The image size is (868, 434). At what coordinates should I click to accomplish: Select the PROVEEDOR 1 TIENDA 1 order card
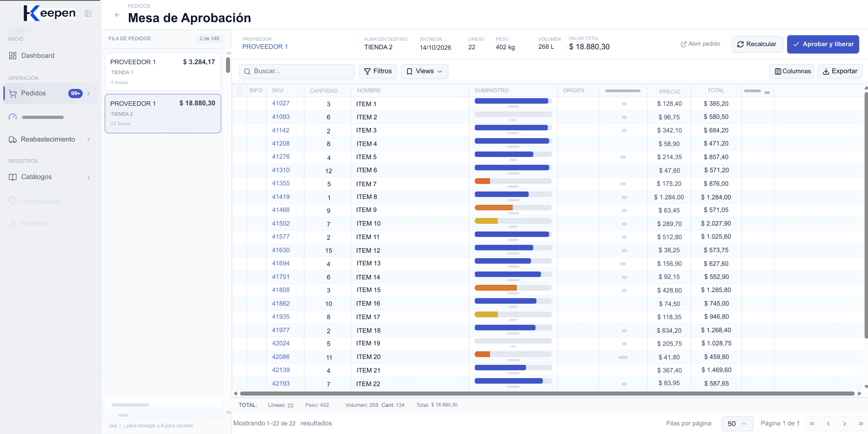click(x=163, y=72)
